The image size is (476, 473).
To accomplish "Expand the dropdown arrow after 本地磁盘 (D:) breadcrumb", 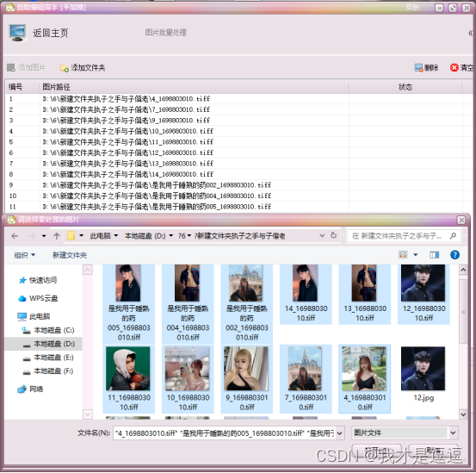I will (x=171, y=236).
